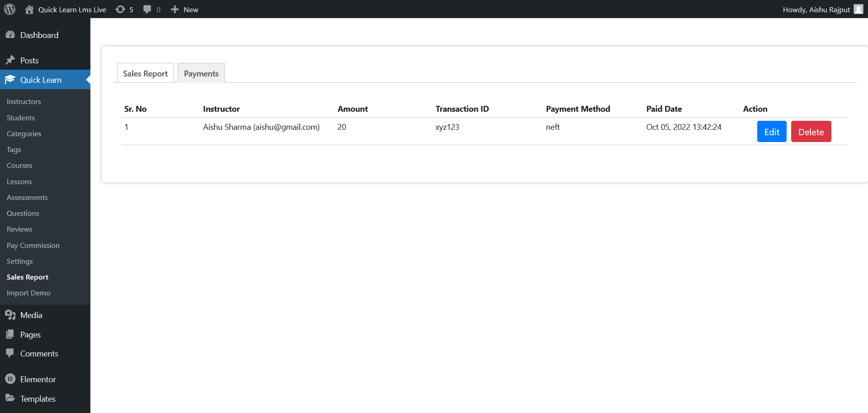Click the home icon beside the site name

(x=29, y=9)
